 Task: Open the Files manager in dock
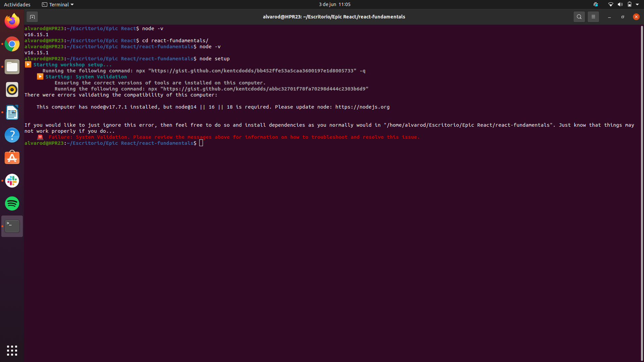pos(12,67)
